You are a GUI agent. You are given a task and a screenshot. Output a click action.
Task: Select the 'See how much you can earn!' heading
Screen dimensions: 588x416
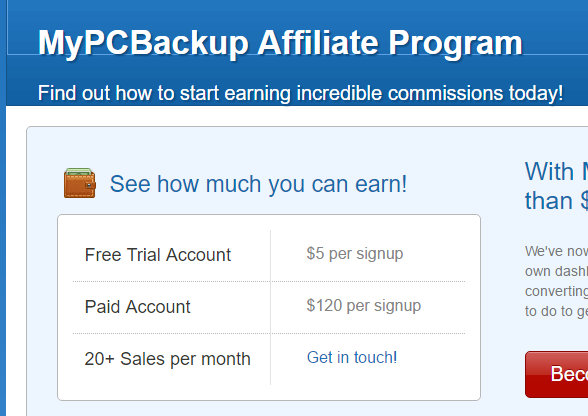point(258,184)
